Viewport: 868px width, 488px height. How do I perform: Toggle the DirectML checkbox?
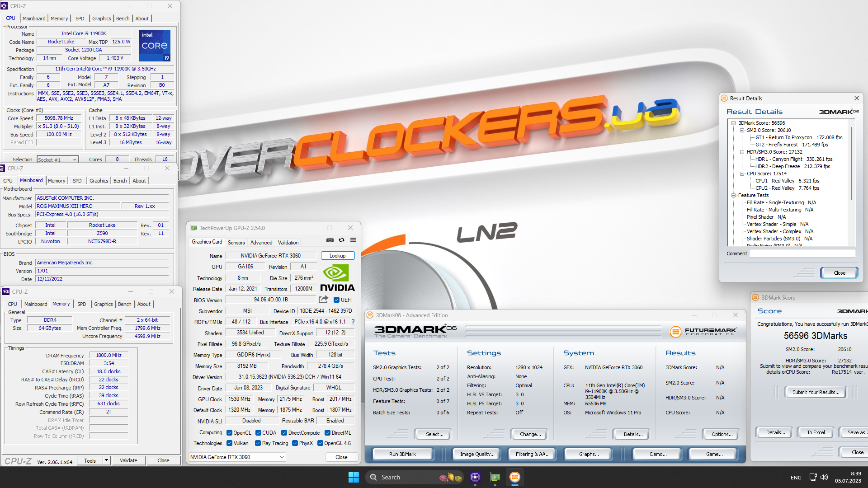[327, 432]
